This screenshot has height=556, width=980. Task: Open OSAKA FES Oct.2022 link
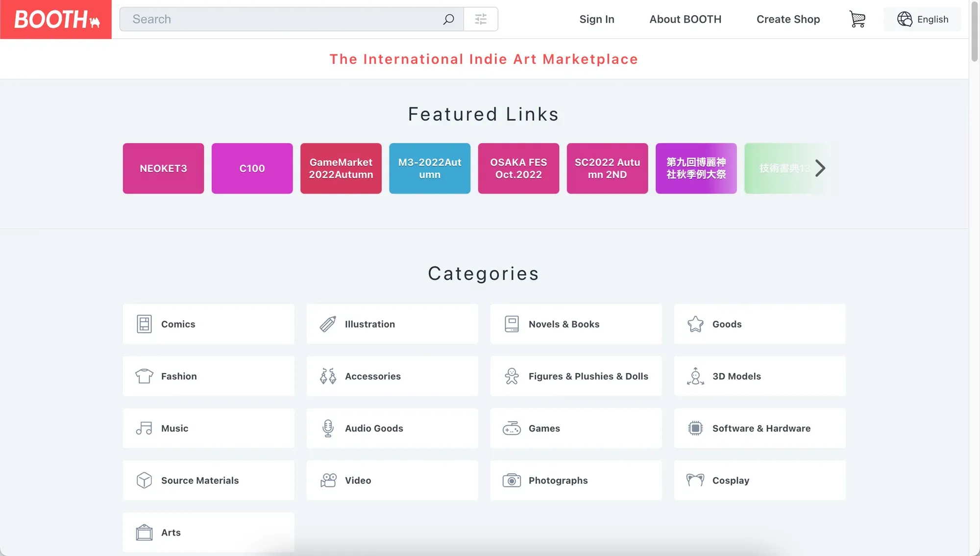click(x=518, y=168)
